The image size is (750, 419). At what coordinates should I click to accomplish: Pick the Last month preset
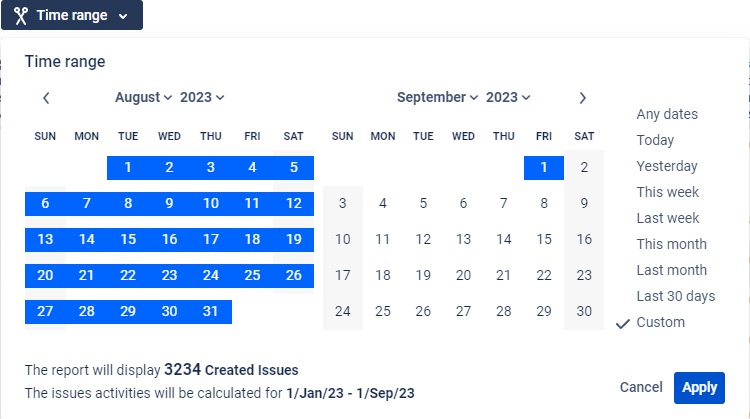[x=671, y=270]
